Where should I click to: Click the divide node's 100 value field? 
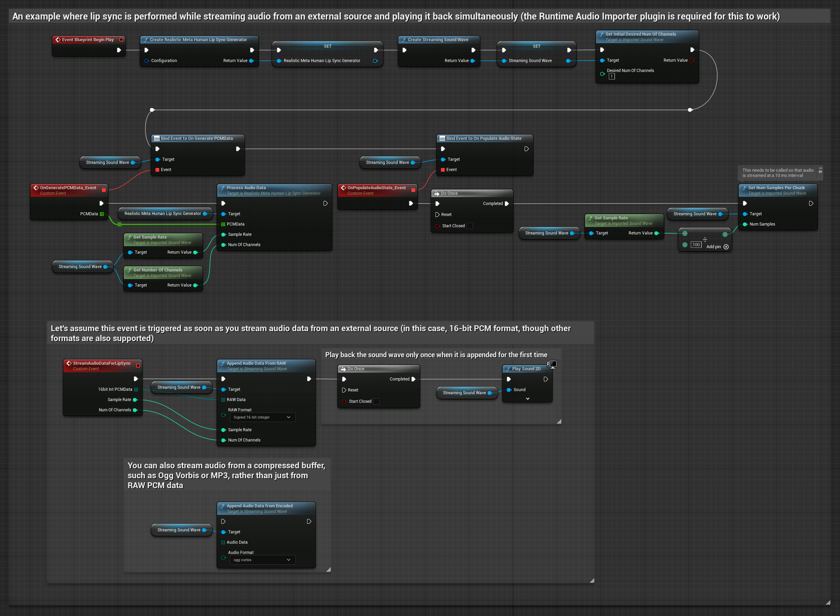[x=696, y=245]
